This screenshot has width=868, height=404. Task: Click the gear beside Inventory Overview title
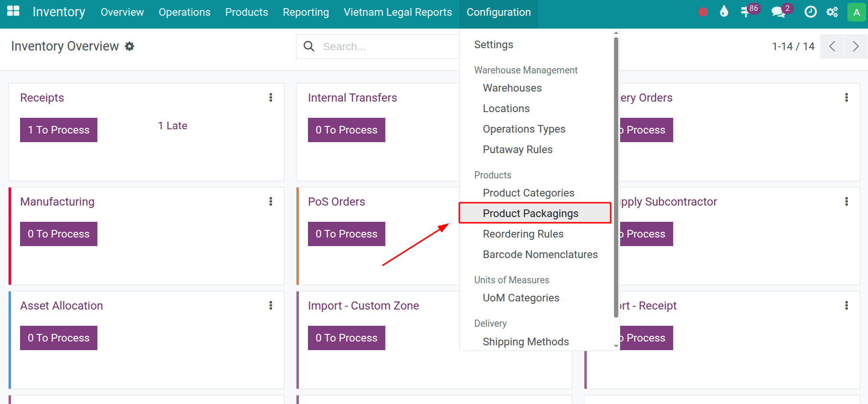coord(129,46)
